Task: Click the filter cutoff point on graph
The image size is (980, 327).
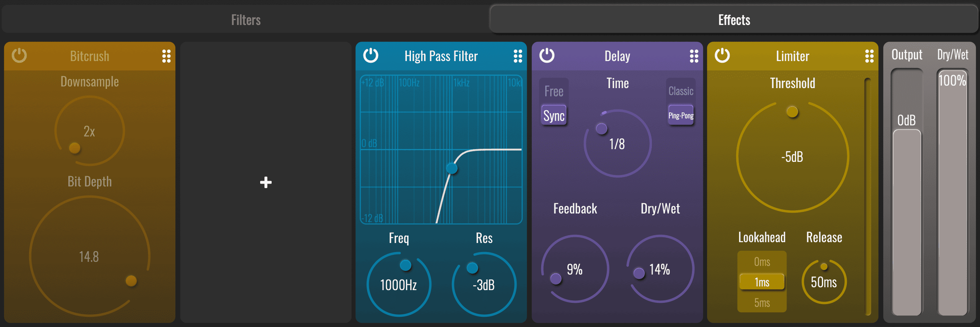Action: tap(452, 168)
